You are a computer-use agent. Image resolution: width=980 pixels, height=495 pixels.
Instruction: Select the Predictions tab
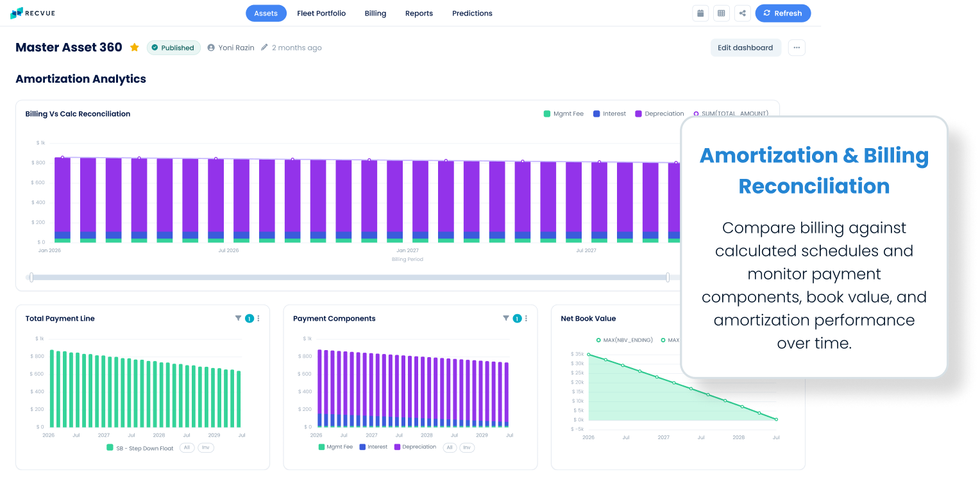472,13
